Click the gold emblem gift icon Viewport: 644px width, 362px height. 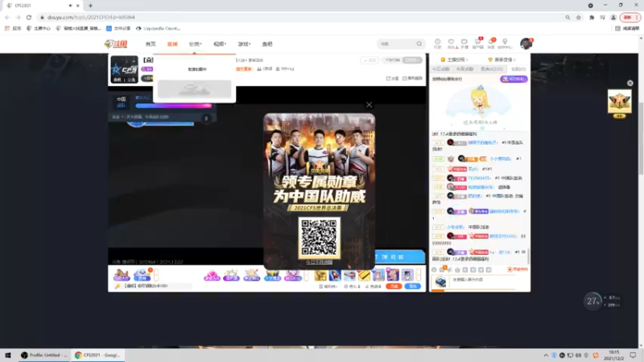pyautogui.click(x=320, y=275)
